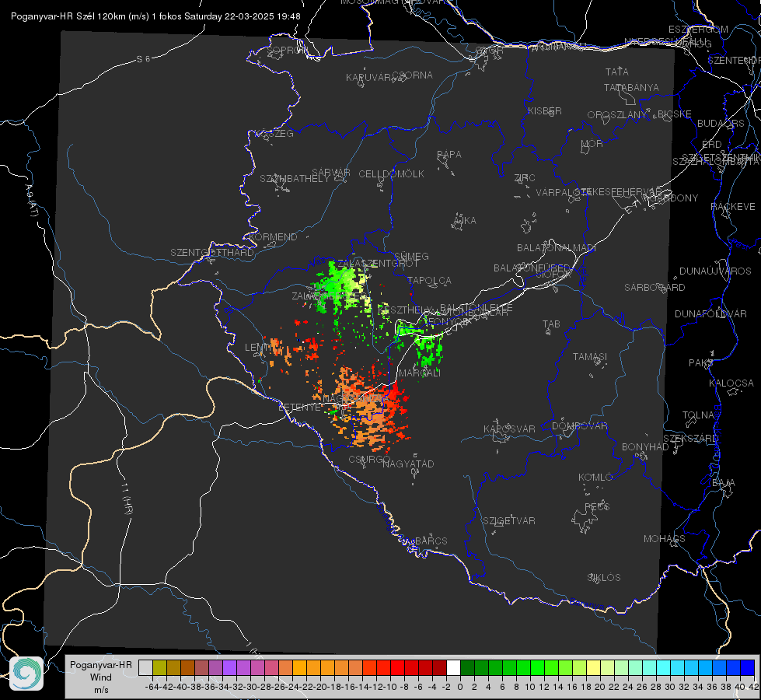Click the SÁRBOGÁRD city label
Image resolution: width=761 pixels, height=700 pixels.
click(x=655, y=288)
